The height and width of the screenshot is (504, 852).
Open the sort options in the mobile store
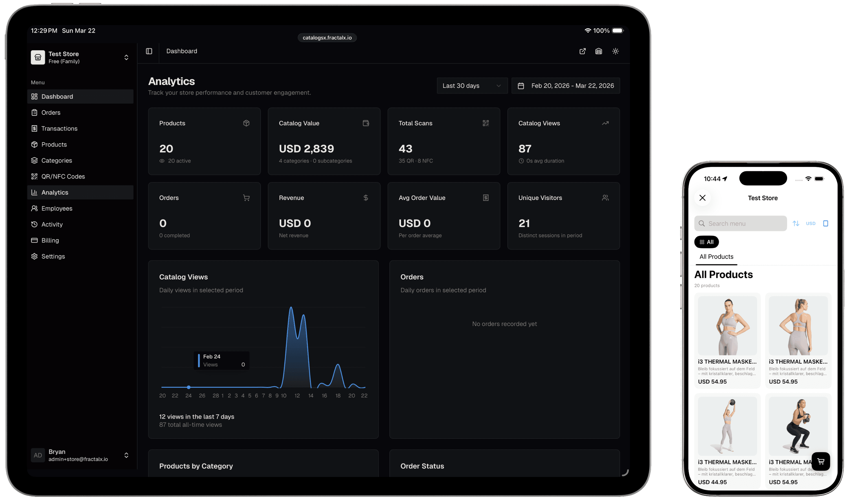796,224
